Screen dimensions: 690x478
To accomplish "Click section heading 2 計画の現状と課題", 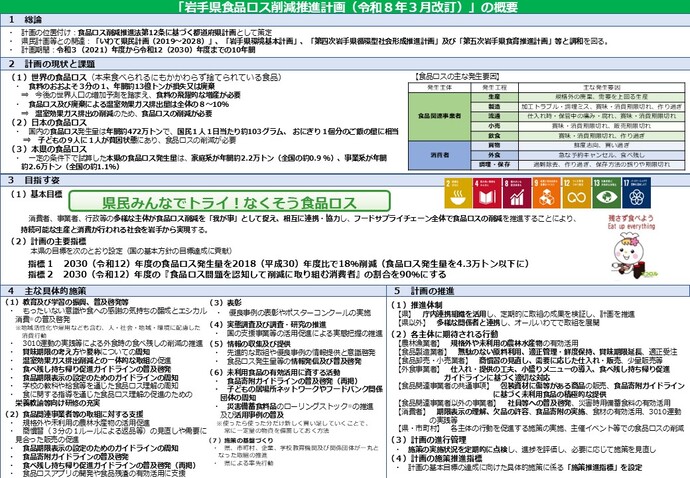I will click(x=51, y=64).
